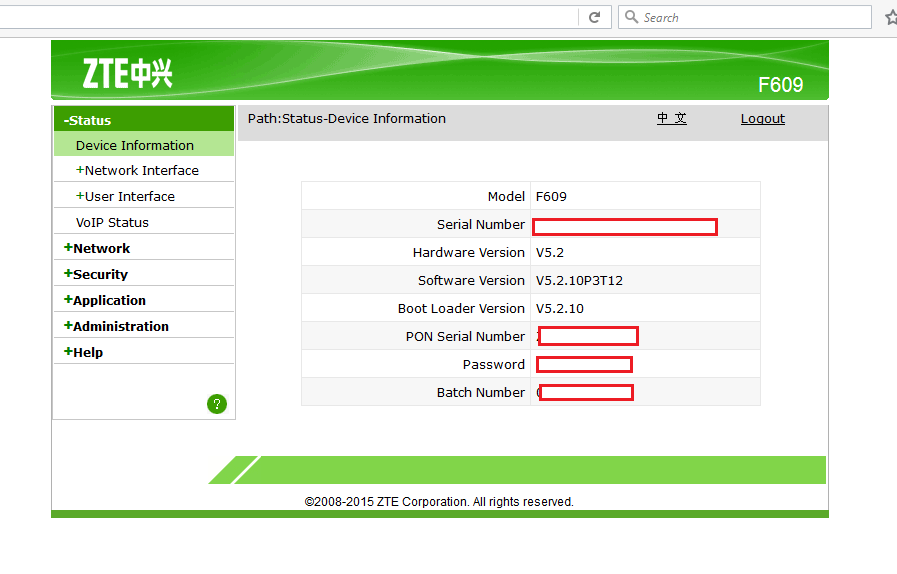Click the browser reload icon
The width and height of the screenshot is (897, 574).
tap(594, 17)
